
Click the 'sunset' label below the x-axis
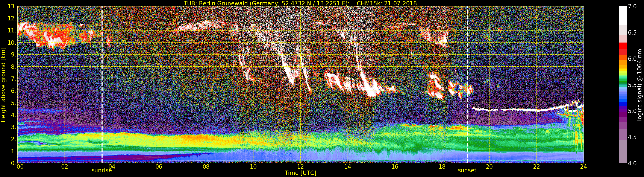tap(467, 171)
